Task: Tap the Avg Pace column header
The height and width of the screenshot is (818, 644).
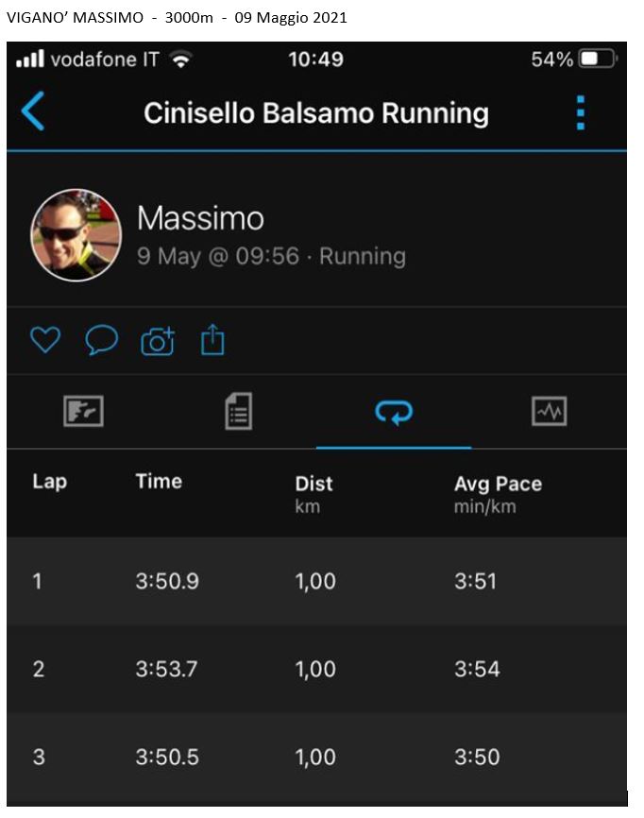Action: [x=498, y=493]
